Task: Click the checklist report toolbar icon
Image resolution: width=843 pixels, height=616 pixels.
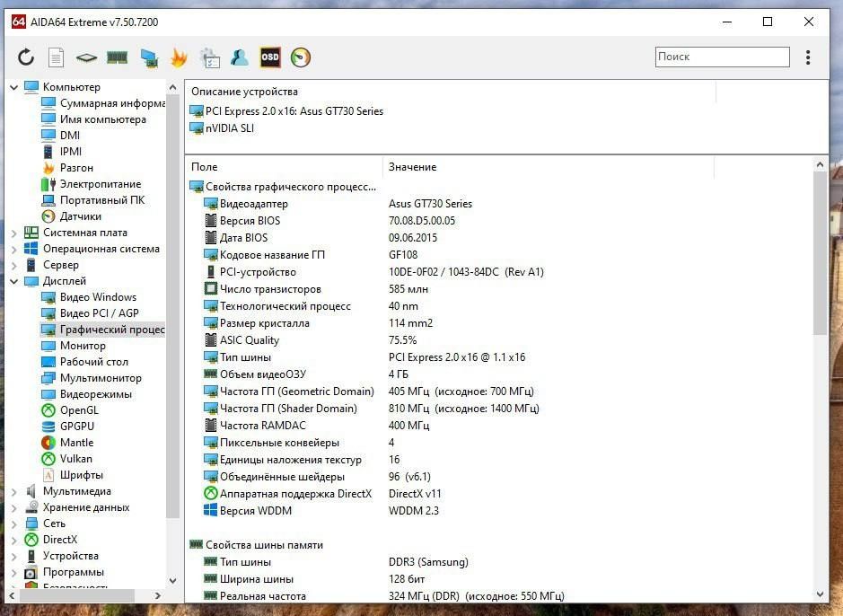Action: [x=210, y=57]
